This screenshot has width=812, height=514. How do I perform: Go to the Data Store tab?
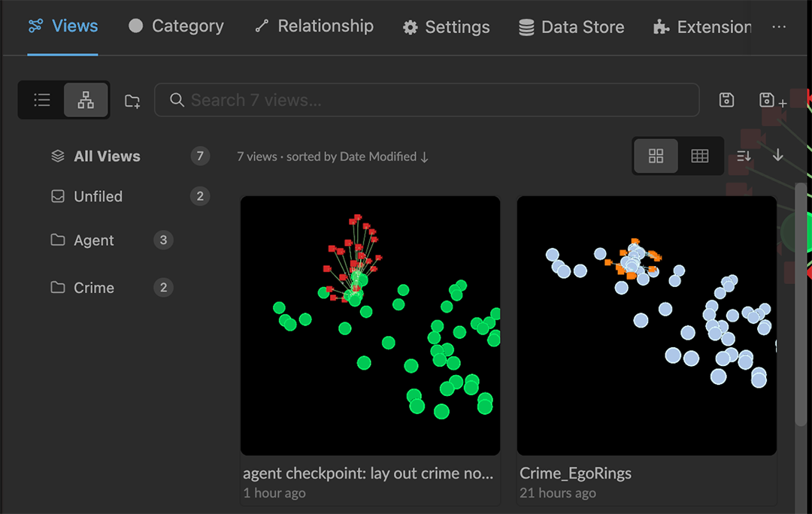(x=571, y=27)
